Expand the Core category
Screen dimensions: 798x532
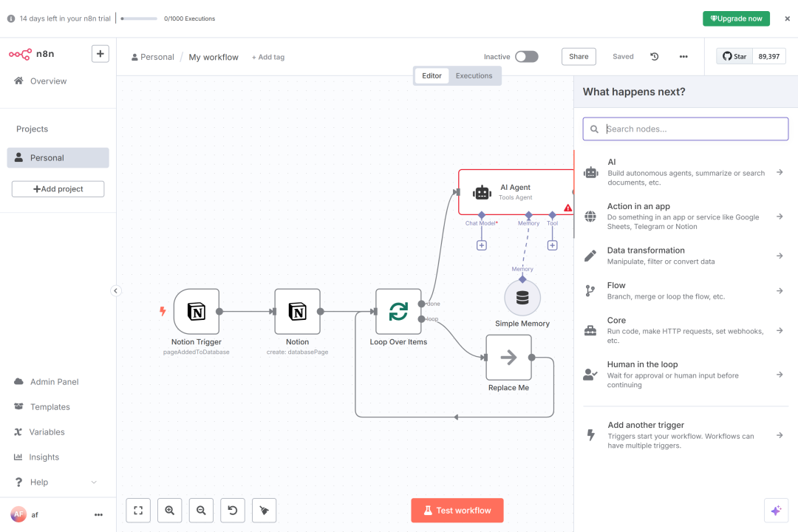click(x=686, y=330)
